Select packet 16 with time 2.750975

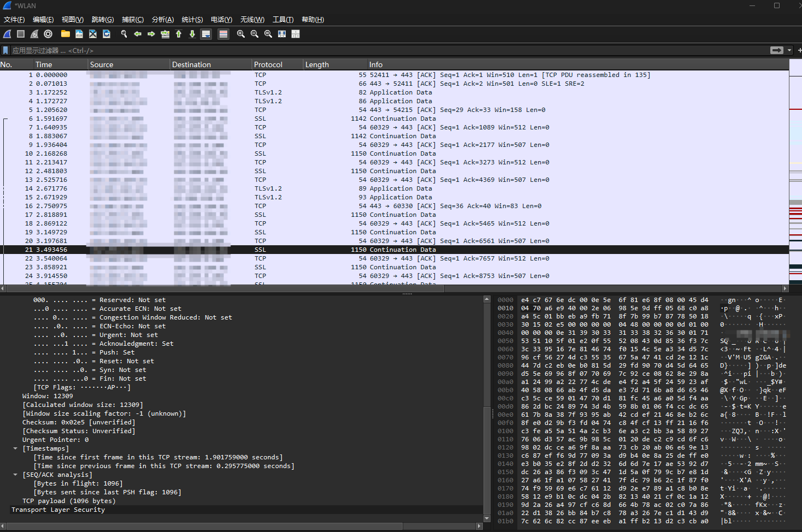394,206
